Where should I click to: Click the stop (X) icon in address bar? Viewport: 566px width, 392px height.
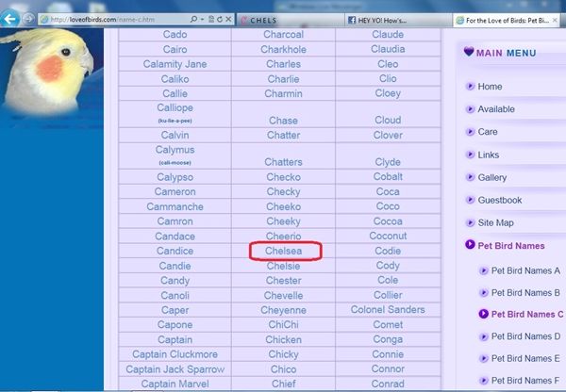229,19
